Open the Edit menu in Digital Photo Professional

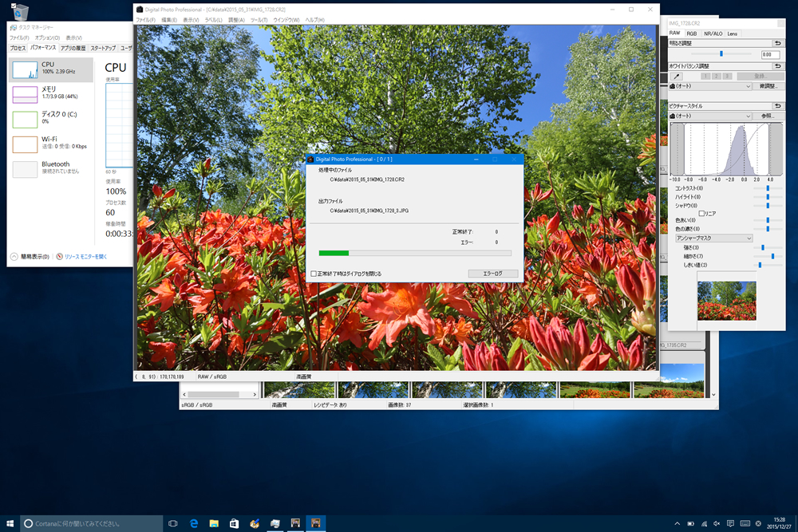(169, 20)
